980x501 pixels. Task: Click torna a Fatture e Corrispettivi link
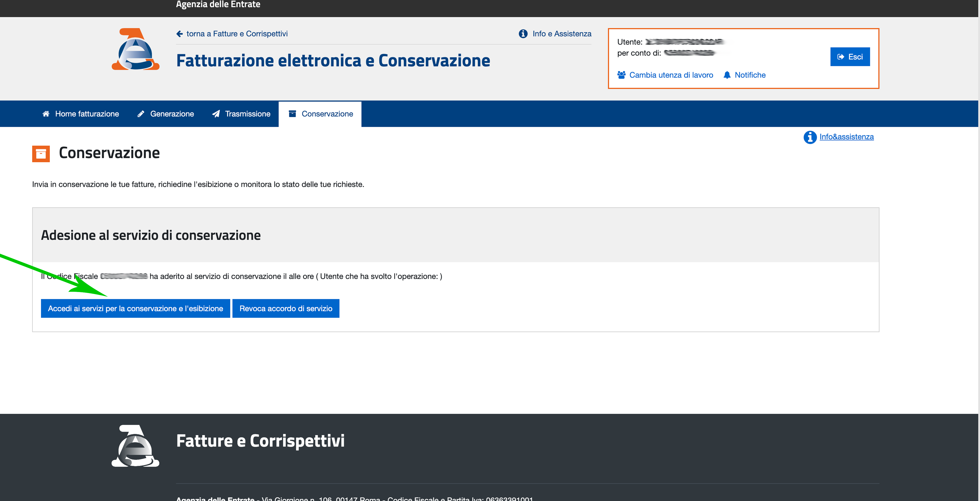(x=237, y=34)
